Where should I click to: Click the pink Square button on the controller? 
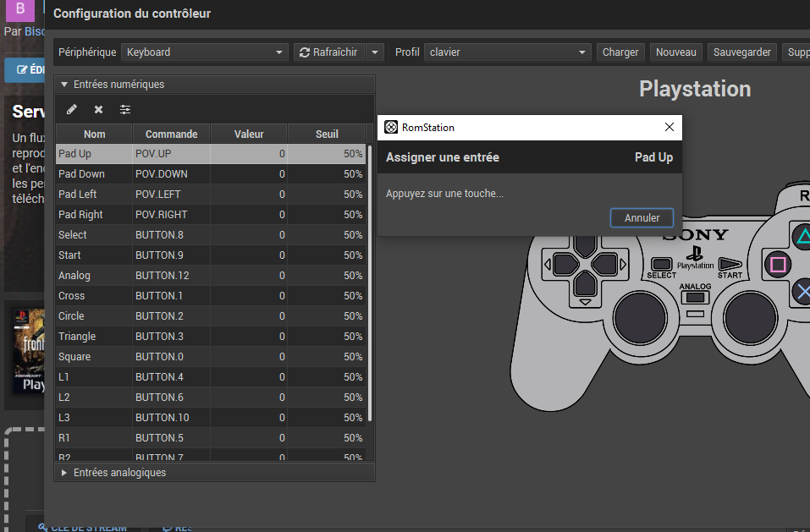pyautogui.click(x=778, y=265)
